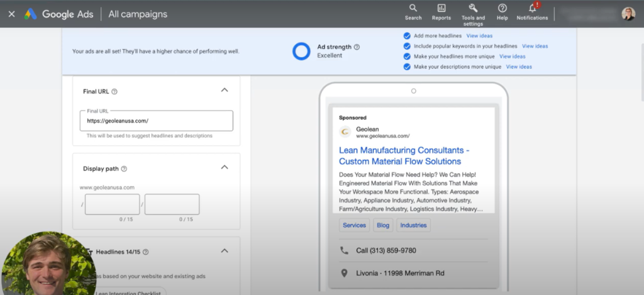
Task: Collapse the Display path section
Action: (225, 167)
